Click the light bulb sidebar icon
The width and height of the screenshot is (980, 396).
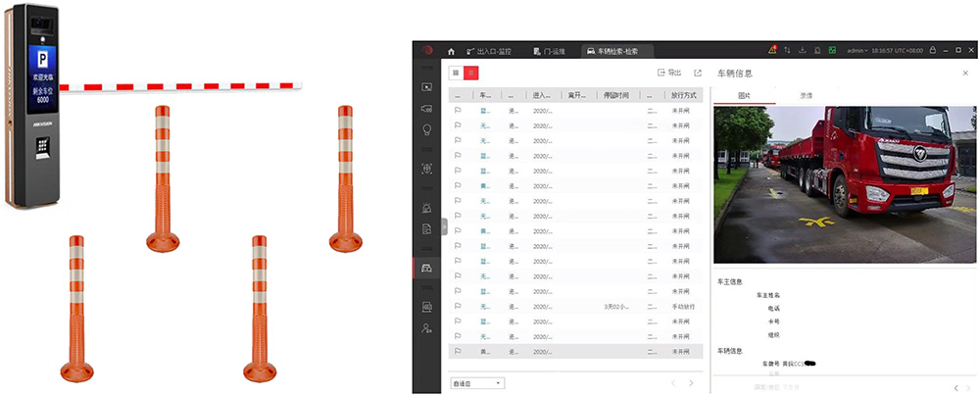tap(426, 128)
